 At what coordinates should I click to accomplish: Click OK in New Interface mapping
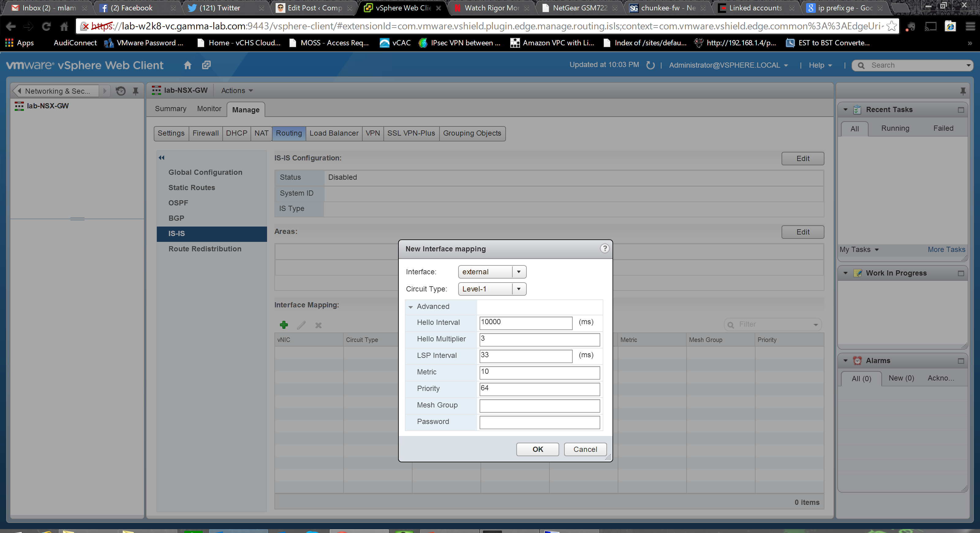(537, 449)
